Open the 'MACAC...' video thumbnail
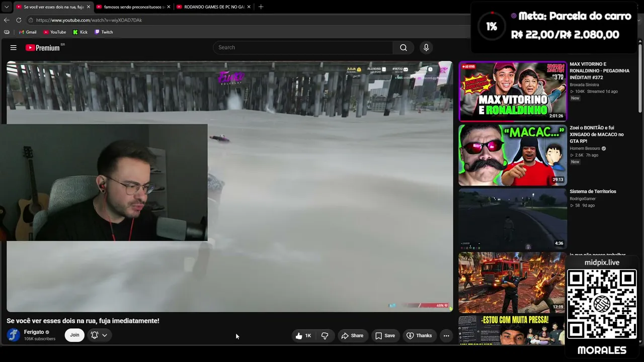This screenshot has height=362, width=644. click(x=513, y=155)
